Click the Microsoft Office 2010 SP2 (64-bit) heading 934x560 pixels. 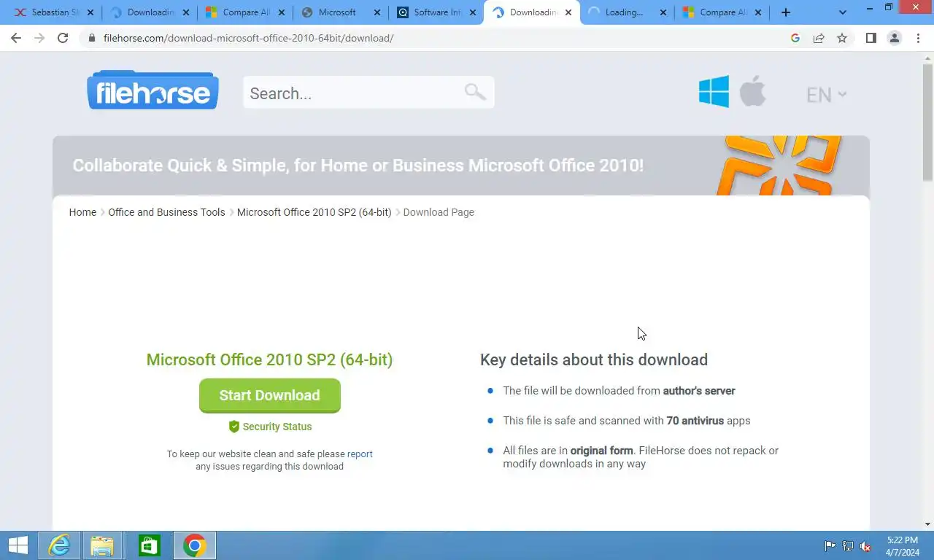(x=269, y=359)
